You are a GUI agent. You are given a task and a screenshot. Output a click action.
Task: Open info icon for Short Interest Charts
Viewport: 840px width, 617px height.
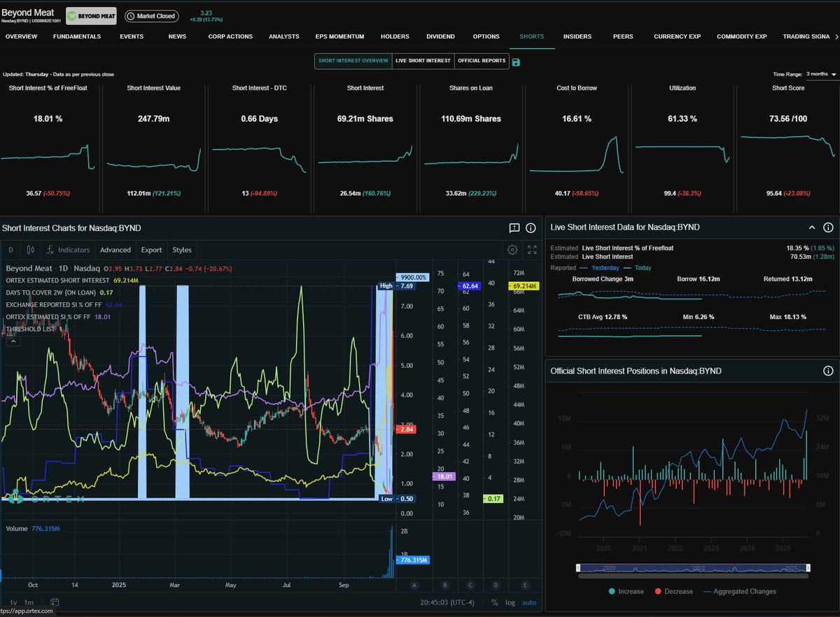531,227
